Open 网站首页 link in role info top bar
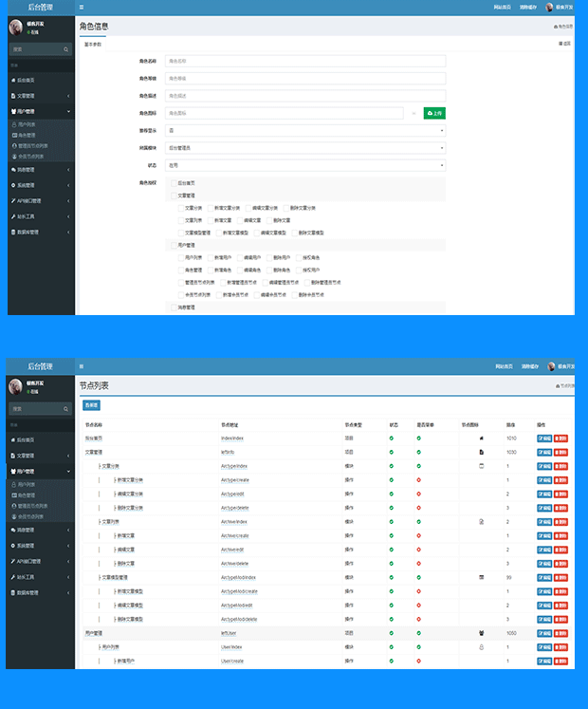The height and width of the screenshot is (709, 588). (502, 8)
